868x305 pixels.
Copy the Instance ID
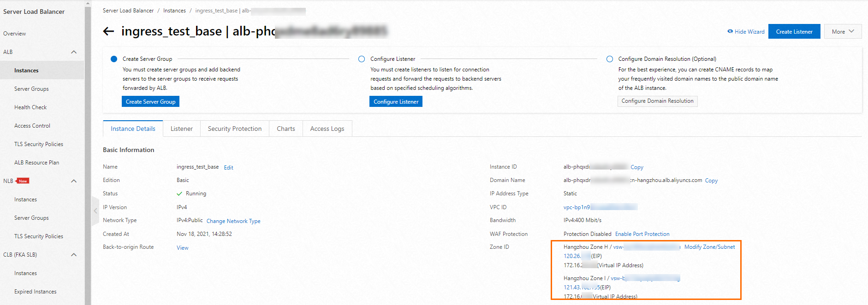point(637,167)
